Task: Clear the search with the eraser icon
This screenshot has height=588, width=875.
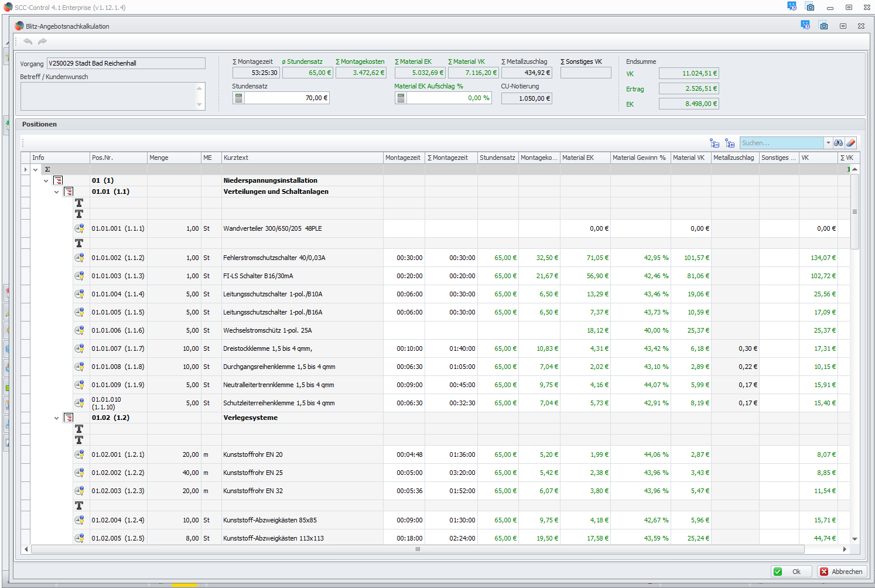Action: (x=851, y=143)
